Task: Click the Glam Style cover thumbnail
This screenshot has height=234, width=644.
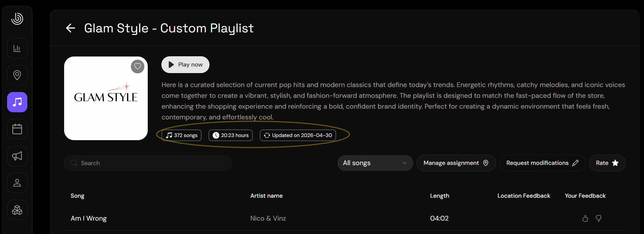Action: (x=106, y=98)
